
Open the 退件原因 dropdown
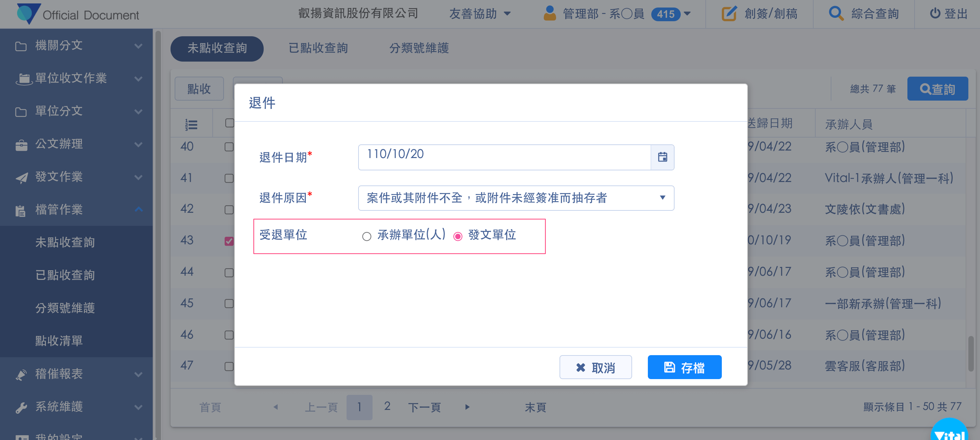(515, 198)
